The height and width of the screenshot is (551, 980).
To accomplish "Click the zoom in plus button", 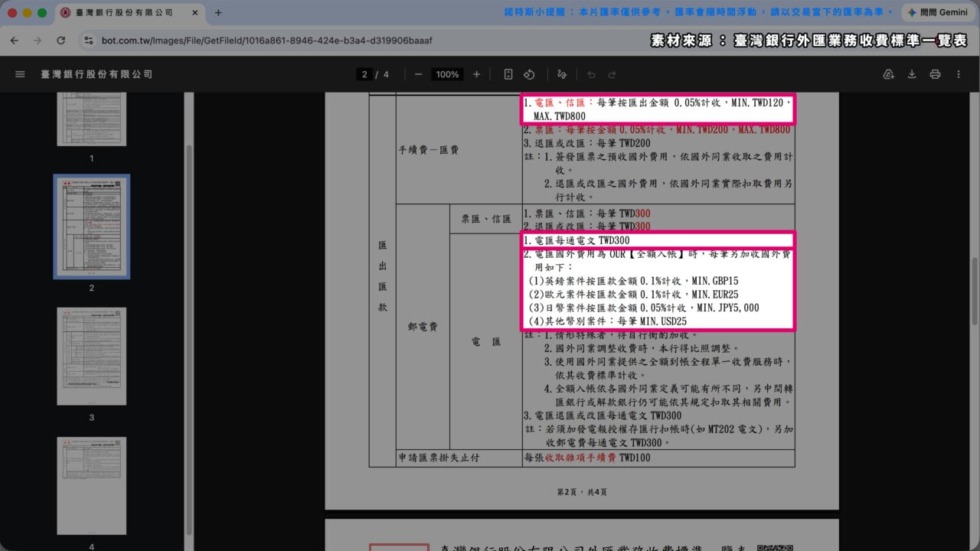I will point(477,74).
